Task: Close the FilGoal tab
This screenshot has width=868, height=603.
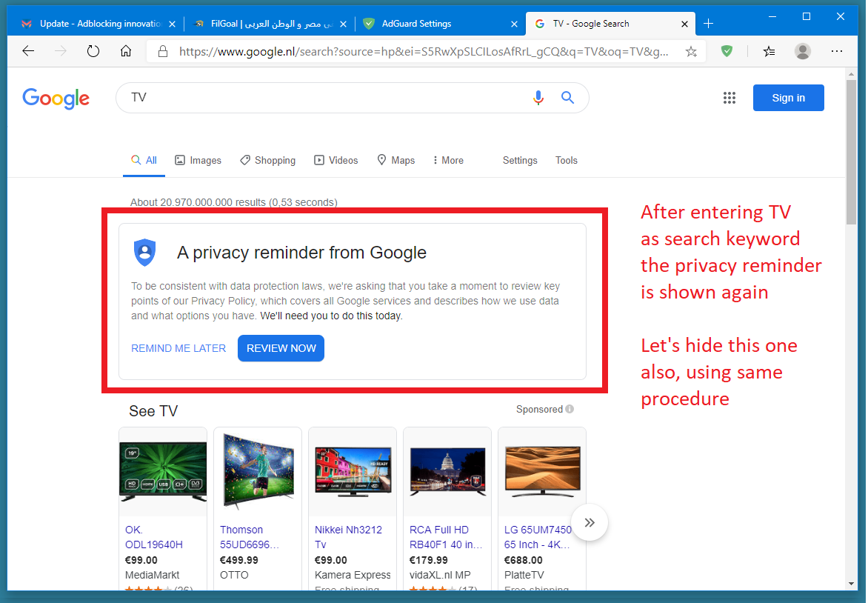Action: pos(343,24)
